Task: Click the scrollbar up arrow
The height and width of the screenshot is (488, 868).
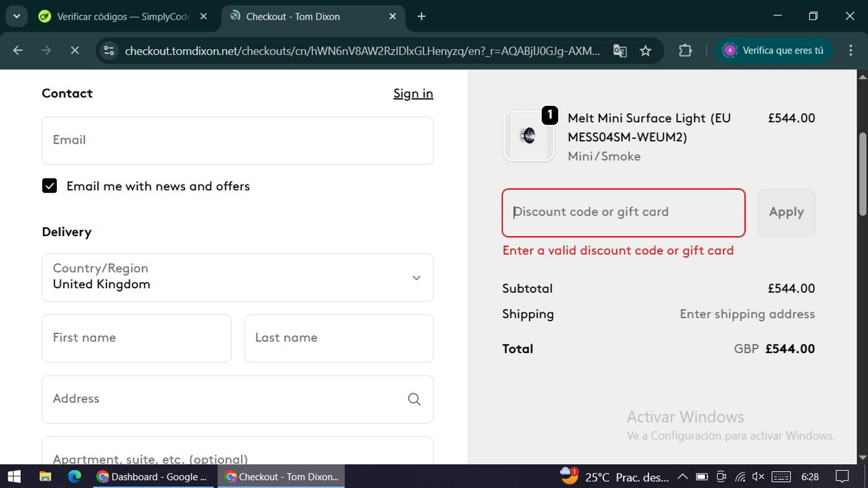Action: coord(863,76)
